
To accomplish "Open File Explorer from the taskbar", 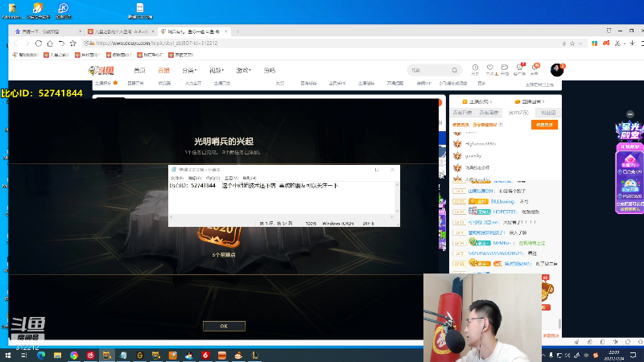I will [x=57, y=356].
